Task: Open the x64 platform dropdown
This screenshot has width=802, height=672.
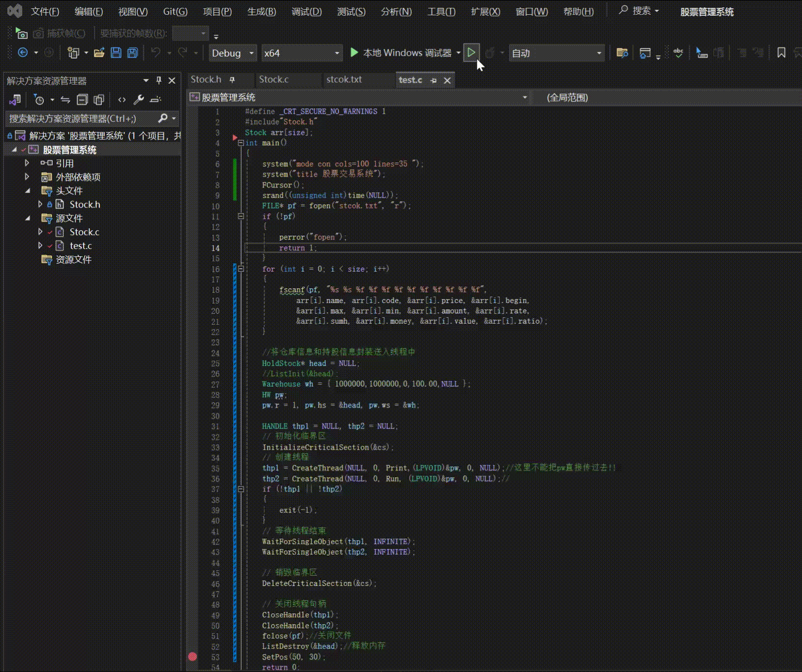Action: point(337,53)
